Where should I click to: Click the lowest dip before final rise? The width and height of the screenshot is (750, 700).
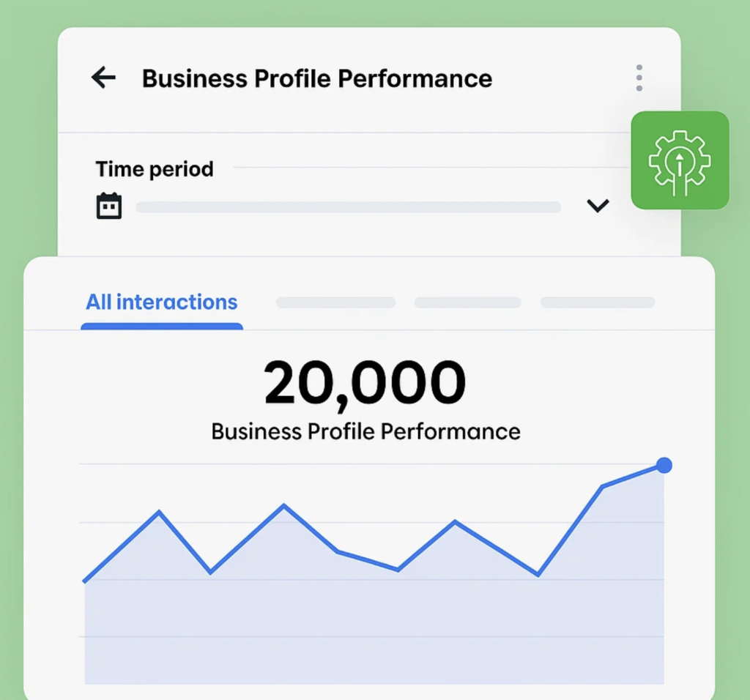(x=538, y=575)
